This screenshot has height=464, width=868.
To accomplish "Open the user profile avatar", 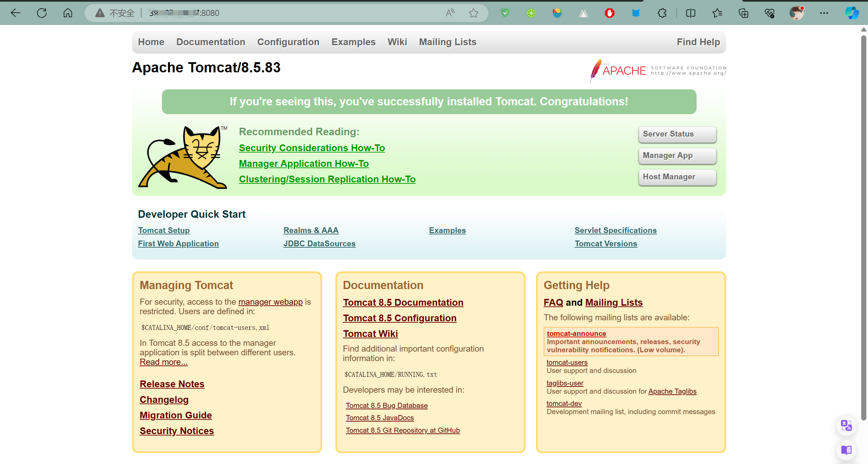I will (x=797, y=13).
